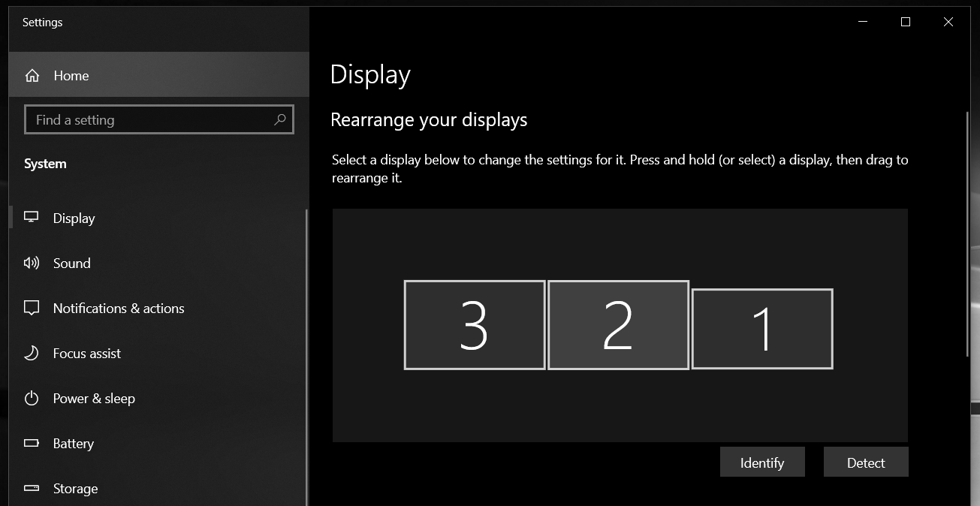Select the Storage drive icon
This screenshot has height=506, width=980.
pos(31,488)
